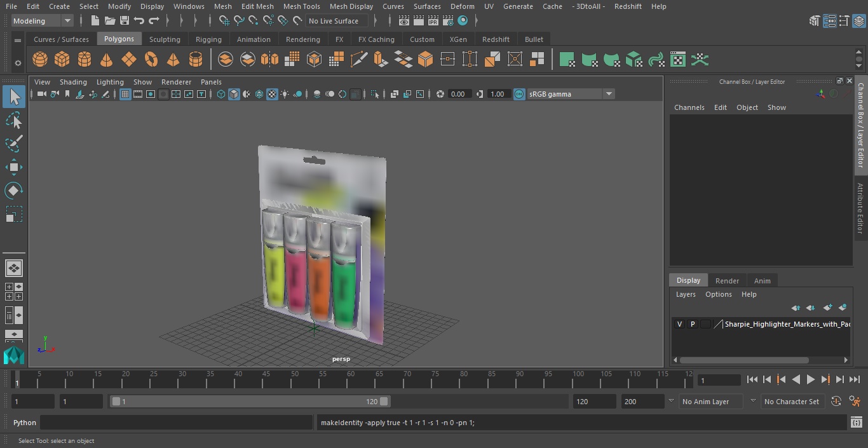Open Script Editor icon
This screenshot has width=868, height=448.
click(857, 423)
